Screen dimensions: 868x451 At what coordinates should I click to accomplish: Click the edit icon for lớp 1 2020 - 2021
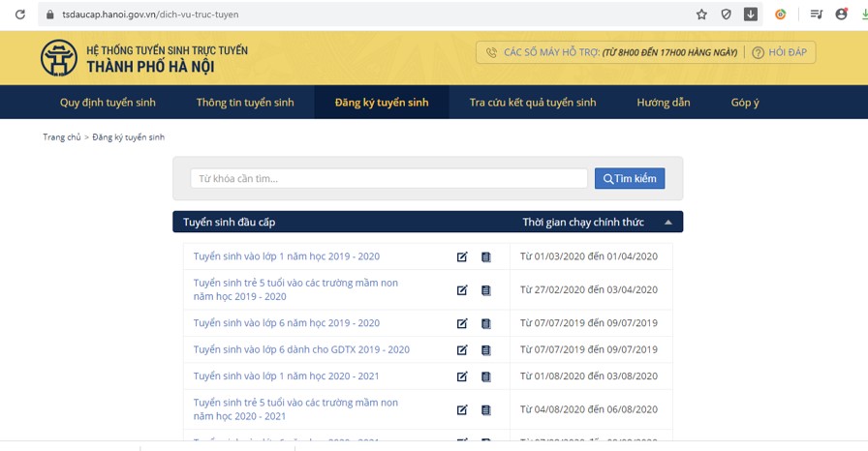pos(462,376)
